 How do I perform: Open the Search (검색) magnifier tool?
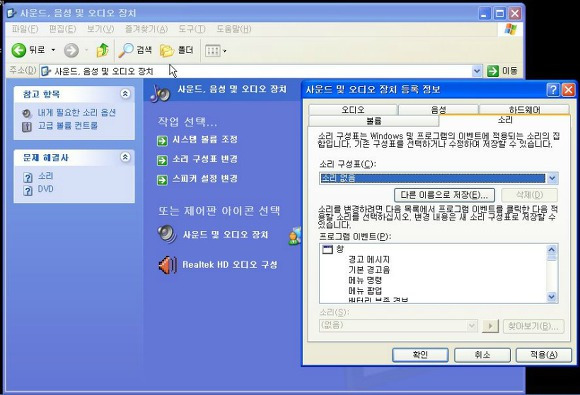pos(126,50)
